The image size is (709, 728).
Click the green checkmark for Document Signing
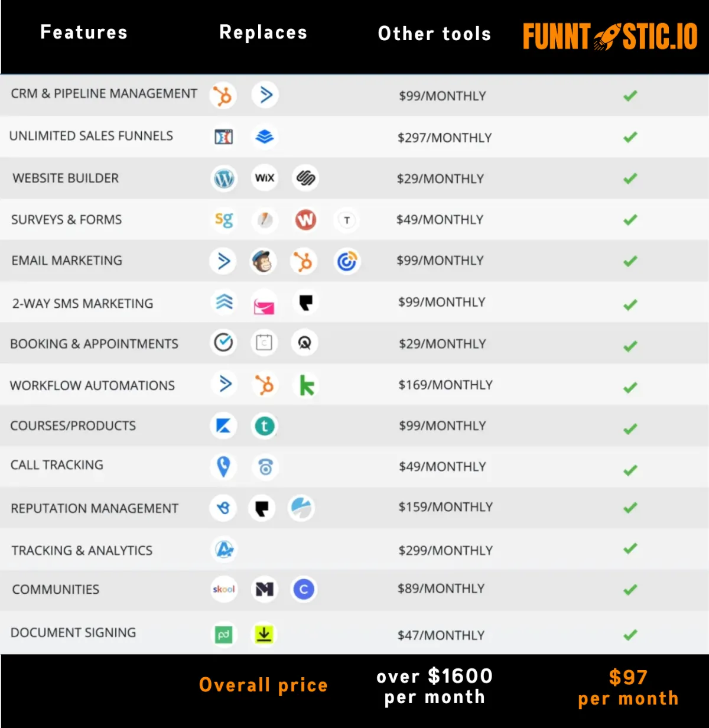point(630,635)
